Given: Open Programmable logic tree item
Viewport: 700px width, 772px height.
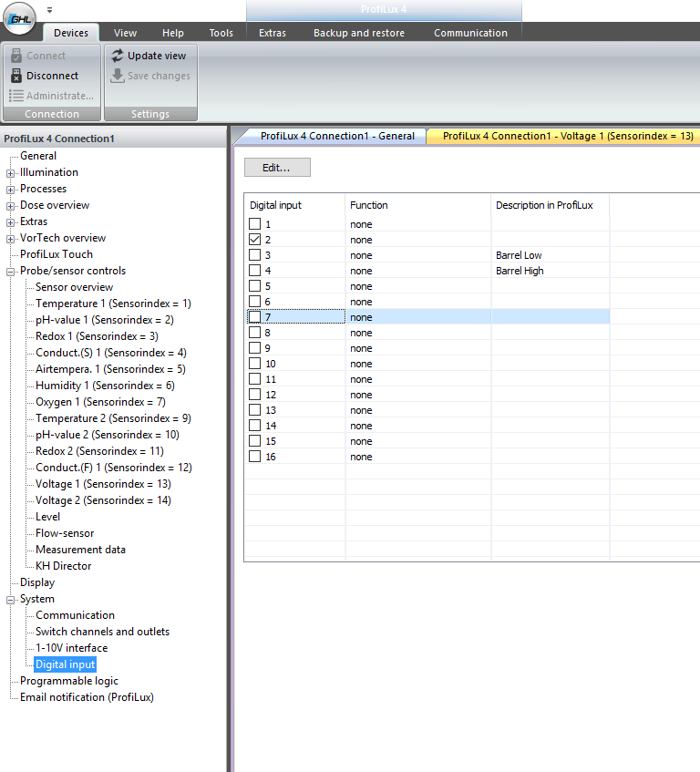Looking at the screenshot, I should [69, 681].
